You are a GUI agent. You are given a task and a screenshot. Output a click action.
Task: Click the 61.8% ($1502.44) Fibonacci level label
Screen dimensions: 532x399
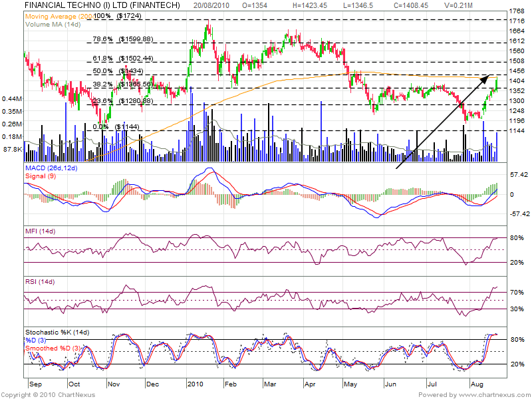click(x=122, y=59)
